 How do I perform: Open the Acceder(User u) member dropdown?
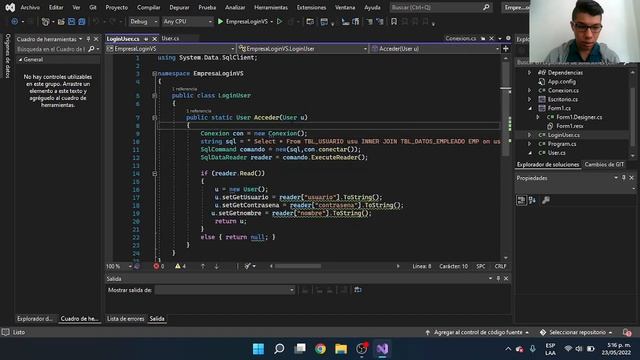pyautogui.click(x=435, y=49)
